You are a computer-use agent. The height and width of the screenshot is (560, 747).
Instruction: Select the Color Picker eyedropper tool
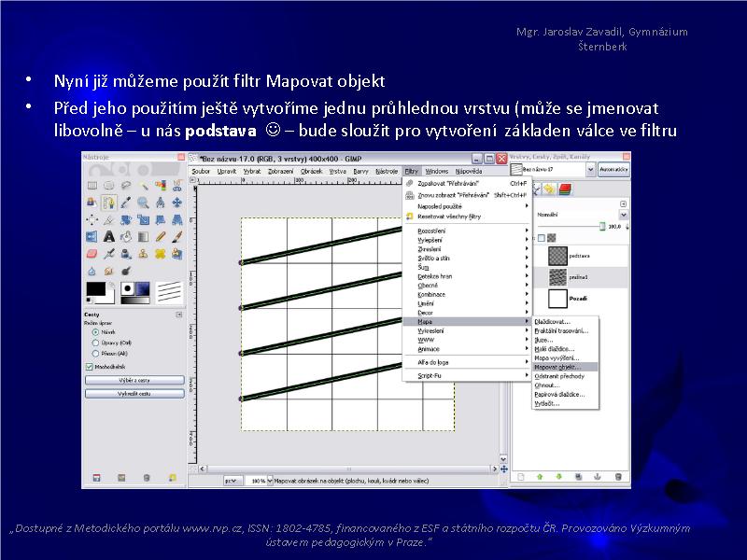[x=126, y=203]
